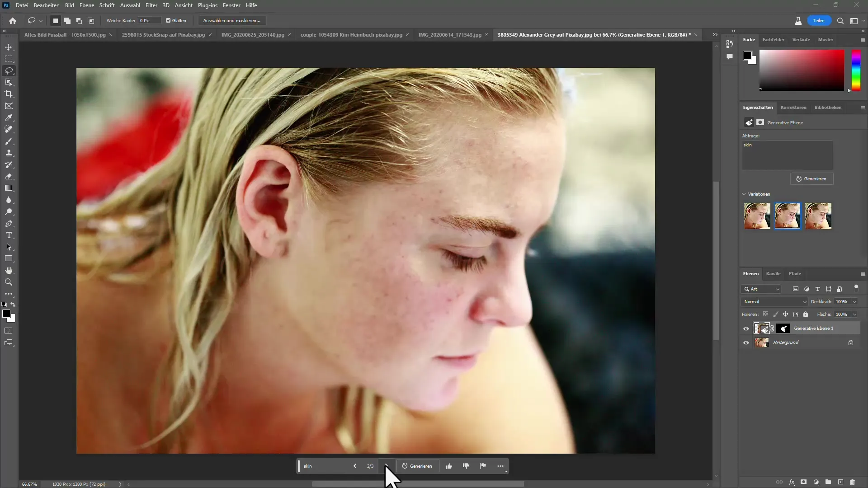
Task: Switch to the Kanäle tab
Action: click(773, 273)
